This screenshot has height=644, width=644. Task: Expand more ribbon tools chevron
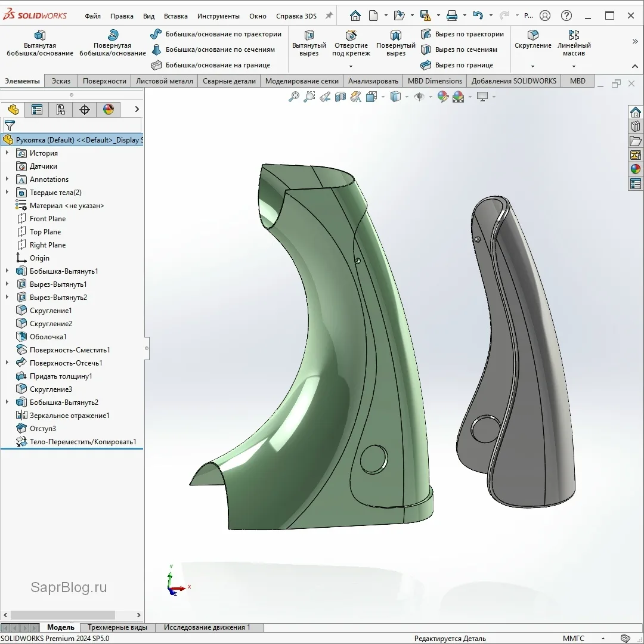635,42
